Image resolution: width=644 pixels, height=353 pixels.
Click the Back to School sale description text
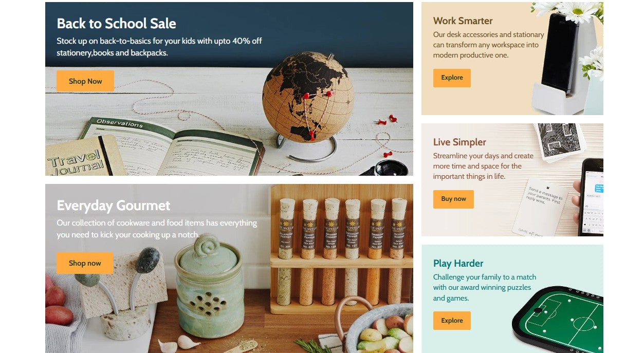[159, 47]
